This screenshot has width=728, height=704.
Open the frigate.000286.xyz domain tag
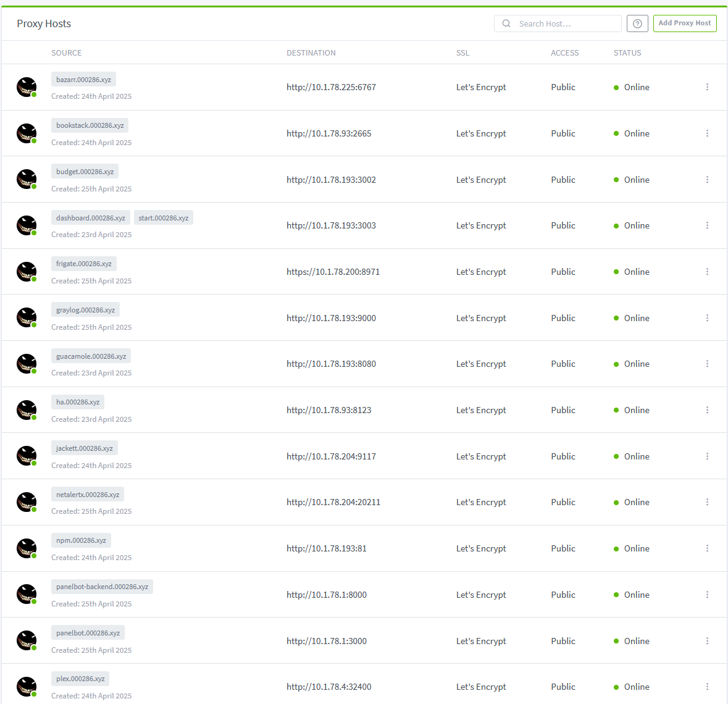coord(84,264)
